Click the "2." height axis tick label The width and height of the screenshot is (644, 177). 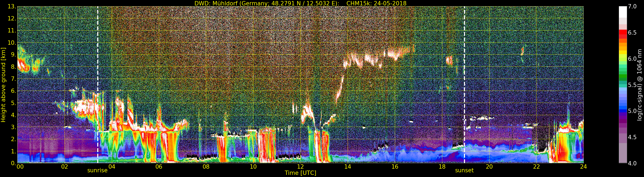tap(13, 139)
